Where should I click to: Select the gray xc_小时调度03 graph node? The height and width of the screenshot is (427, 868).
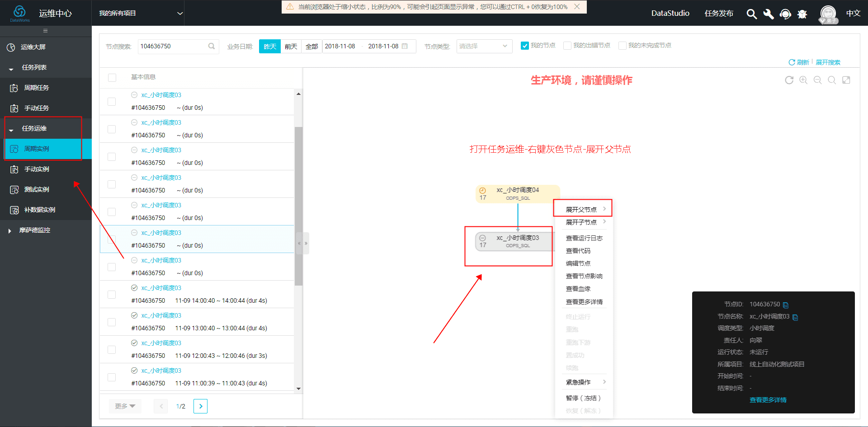pyautogui.click(x=514, y=241)
